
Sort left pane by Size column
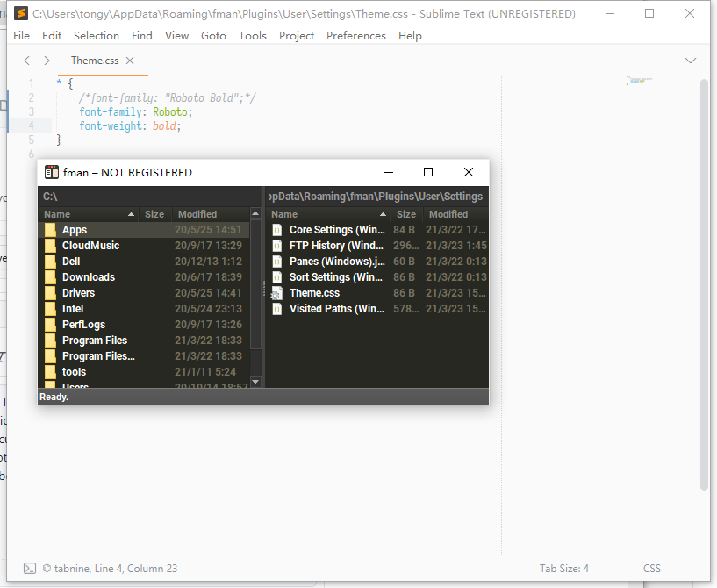tap(155, 214)
